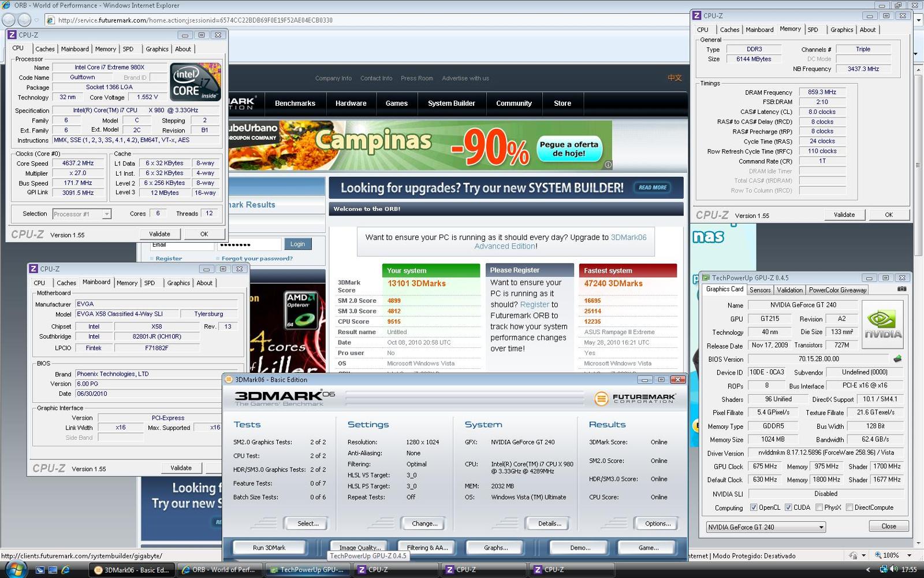Click the IE page icon in address bar
The height and width of the screenshot is (578, 924).
point(51,20)
